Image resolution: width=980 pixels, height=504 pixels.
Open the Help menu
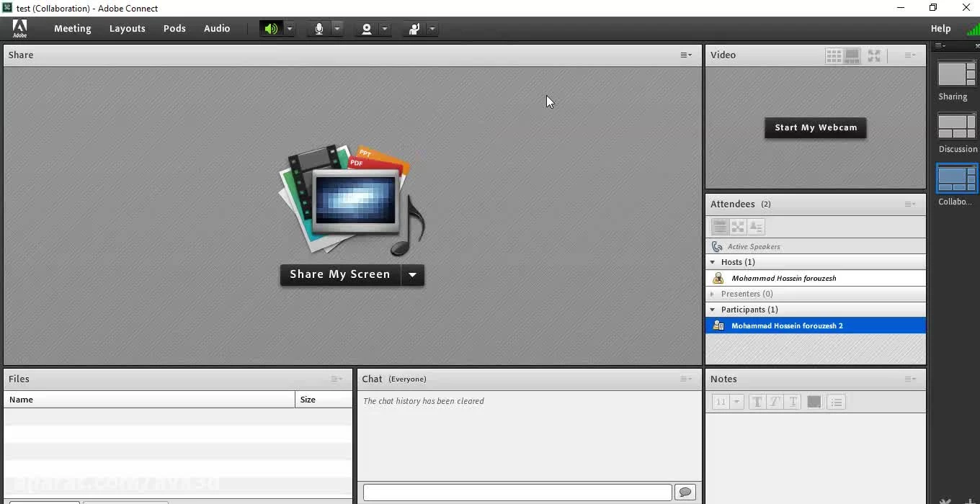click(x=940, y=29)
